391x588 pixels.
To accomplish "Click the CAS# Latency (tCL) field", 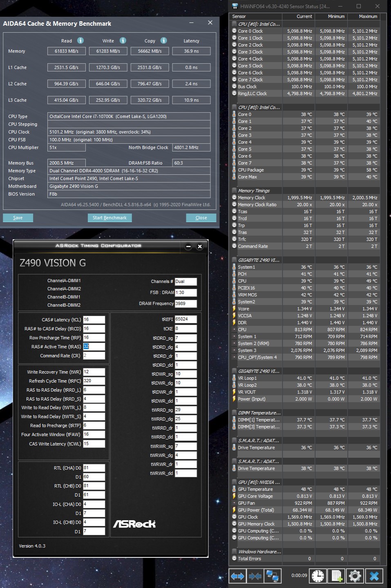I will 94,320.
